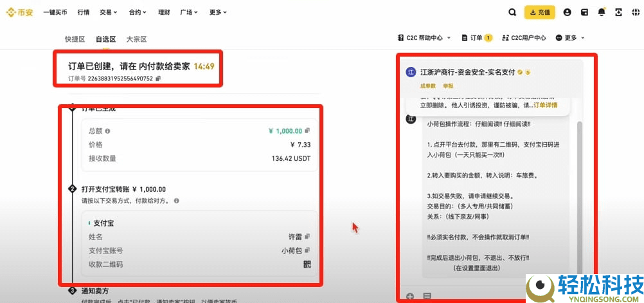Screen dimensions: 644x303
Task: Open 一键买币 menu item
Action: [x=55, y=12]
